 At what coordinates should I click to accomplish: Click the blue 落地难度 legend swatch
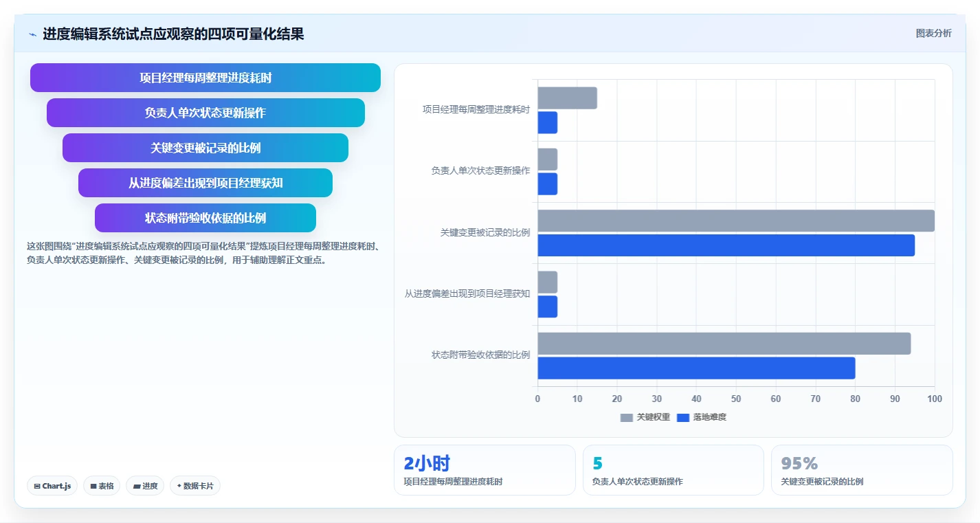pos(682,417)
